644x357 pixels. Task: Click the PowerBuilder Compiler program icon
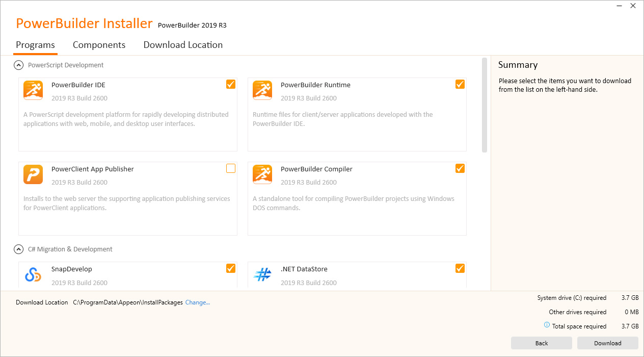[x=262, y=174]
